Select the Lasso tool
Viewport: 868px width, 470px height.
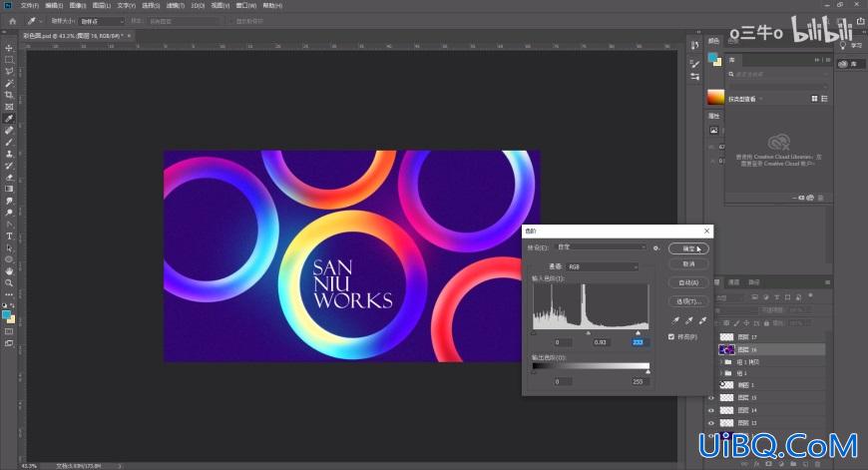point(9,72)
